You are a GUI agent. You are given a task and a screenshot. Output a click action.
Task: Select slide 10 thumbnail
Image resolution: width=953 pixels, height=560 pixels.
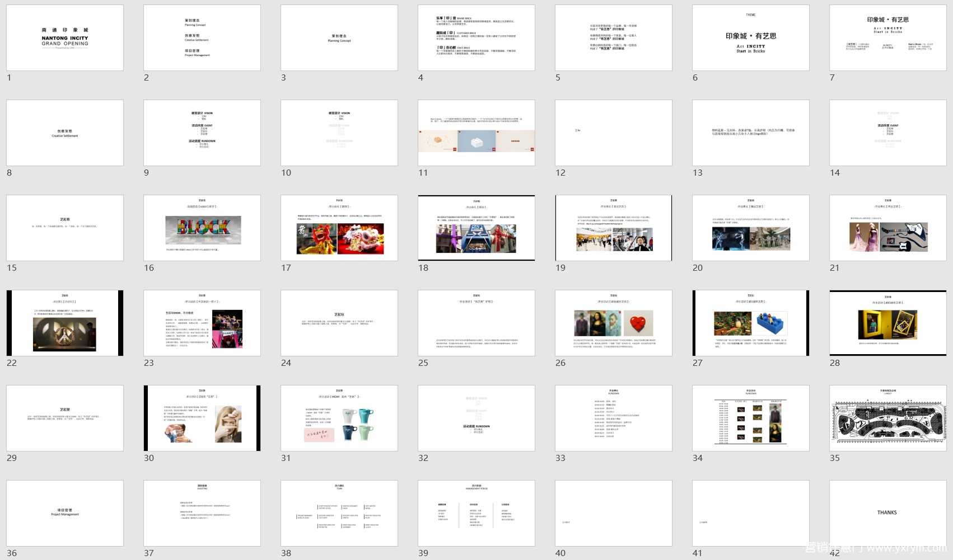339,133
